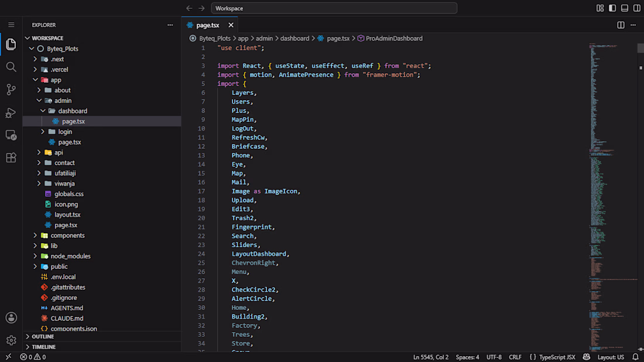
Task: Open the Manage gear settings
Action: (x=11, y=340)
